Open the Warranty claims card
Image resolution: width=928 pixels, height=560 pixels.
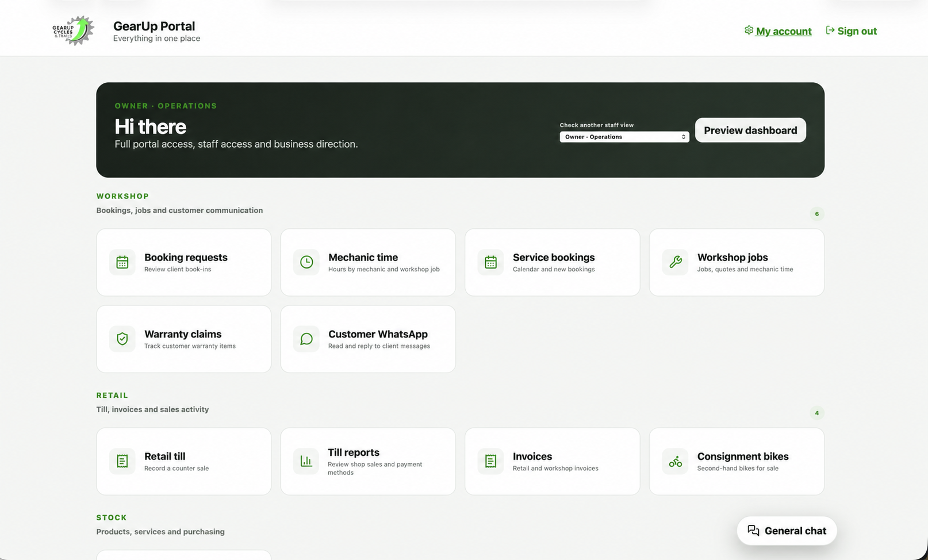184,339
